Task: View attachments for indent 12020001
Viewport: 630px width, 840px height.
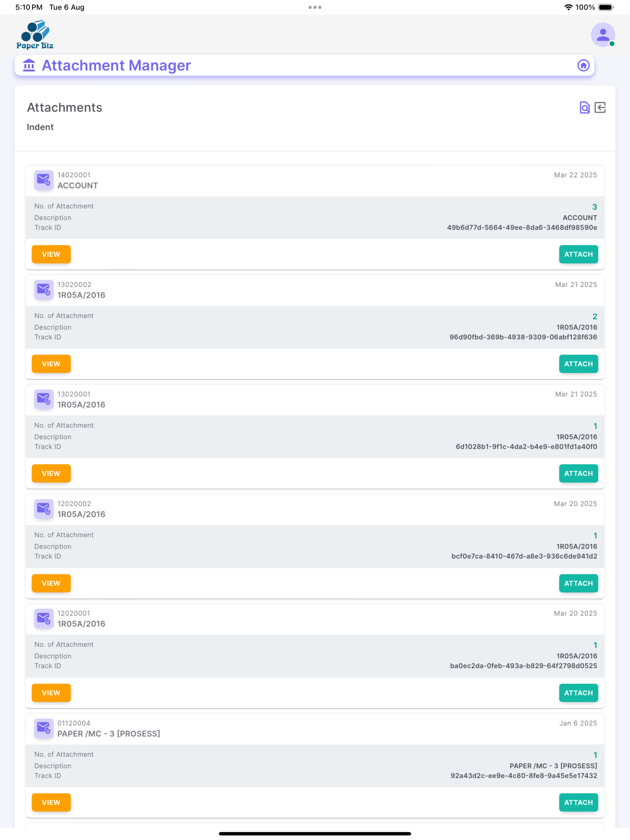Action: coord(51,693)
